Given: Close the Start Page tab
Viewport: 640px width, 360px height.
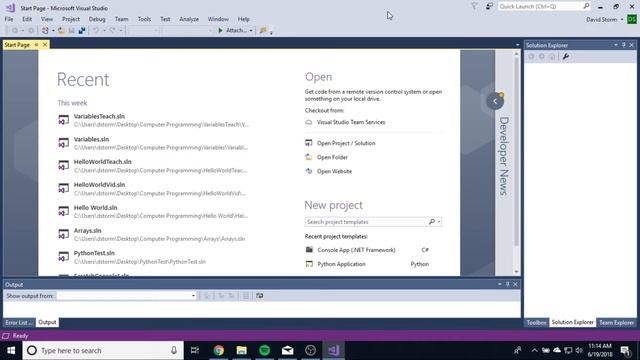Looking at the screenshot, I should coord(45,45).
